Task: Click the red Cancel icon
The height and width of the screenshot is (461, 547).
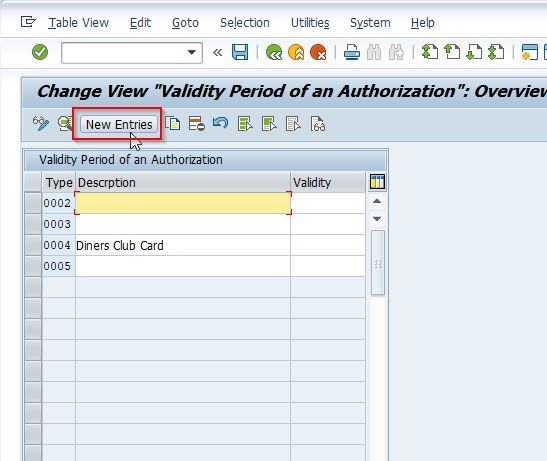Action: [x=318, y=52]
